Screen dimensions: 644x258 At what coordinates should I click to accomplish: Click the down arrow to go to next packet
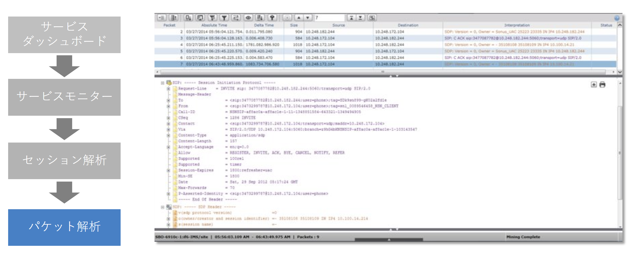pos(307,17)
